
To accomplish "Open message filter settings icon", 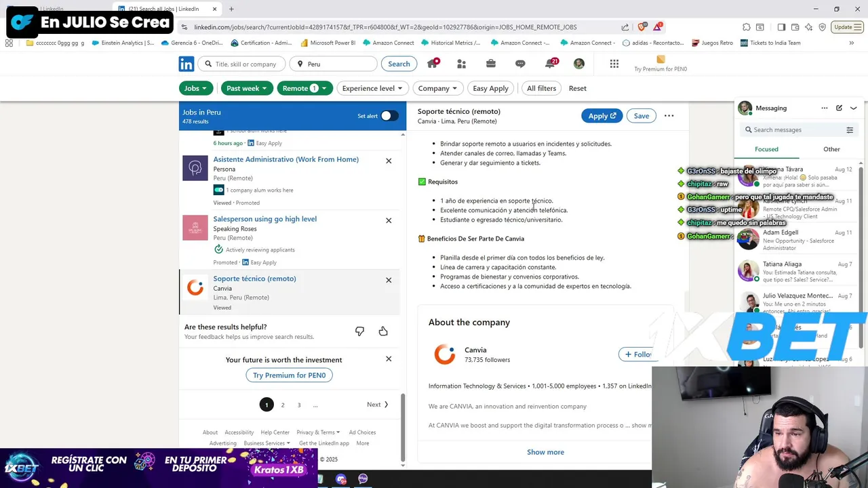I will [850, 130].
